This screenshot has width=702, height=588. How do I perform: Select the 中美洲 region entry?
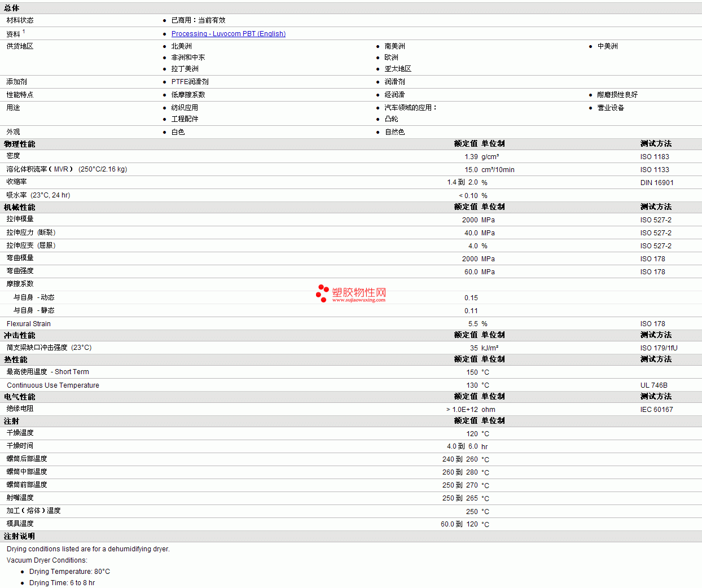tap(608, 46)
